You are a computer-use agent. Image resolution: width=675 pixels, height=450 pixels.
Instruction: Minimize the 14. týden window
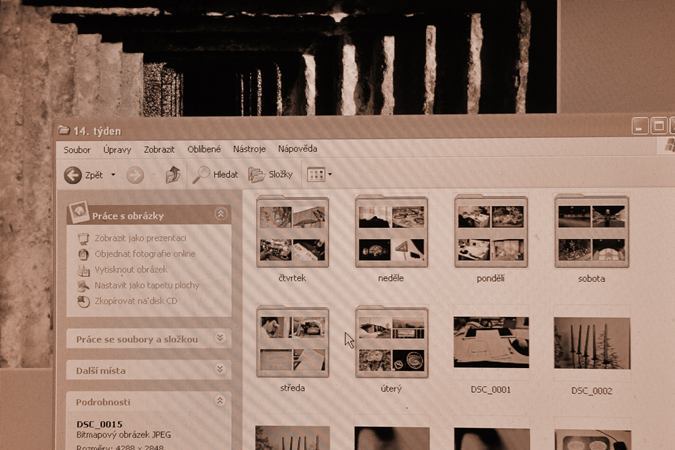tap(640, 126)
